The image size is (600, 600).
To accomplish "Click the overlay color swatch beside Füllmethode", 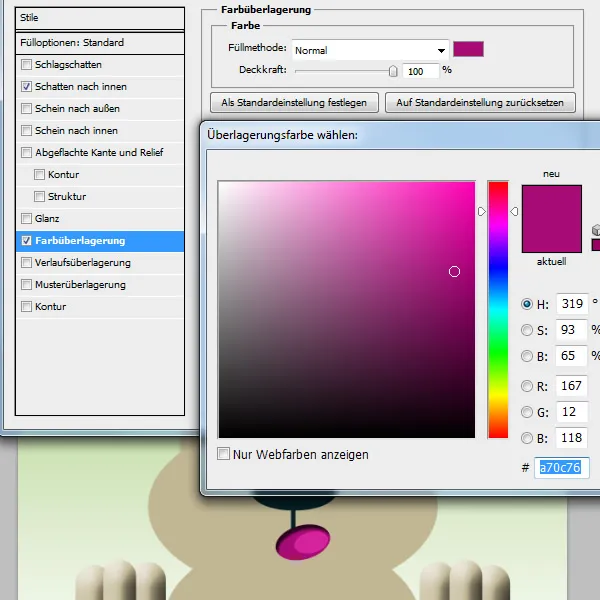I will pos(468,49).
